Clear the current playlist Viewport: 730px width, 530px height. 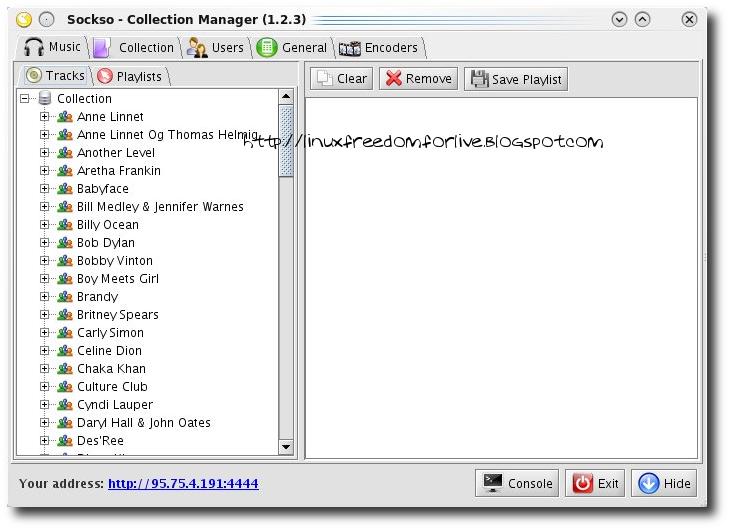pyautogui.click(x=342, y=79)
